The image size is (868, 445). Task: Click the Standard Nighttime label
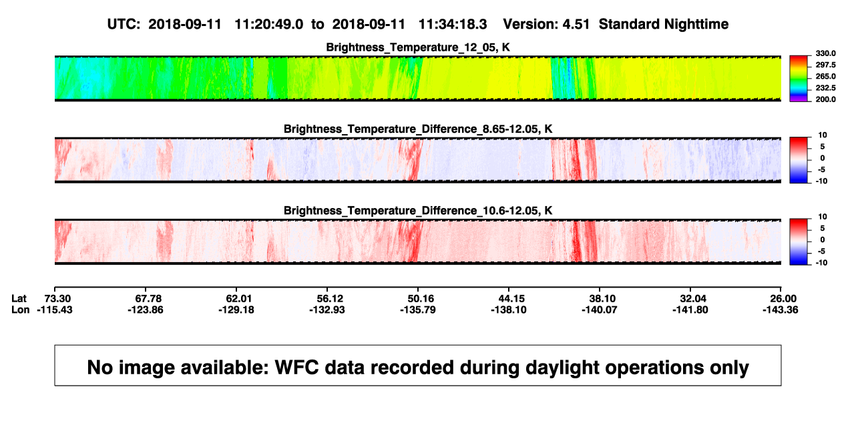click(x=664, y=24)
